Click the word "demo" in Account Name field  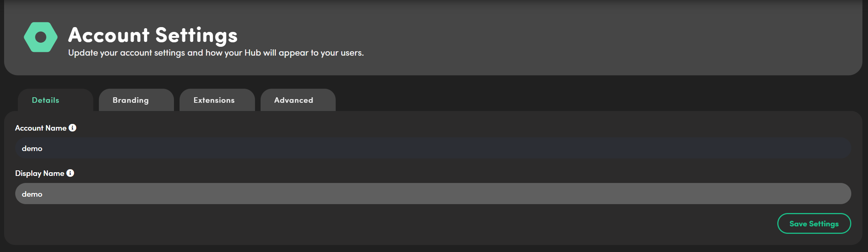click(32, 148)
